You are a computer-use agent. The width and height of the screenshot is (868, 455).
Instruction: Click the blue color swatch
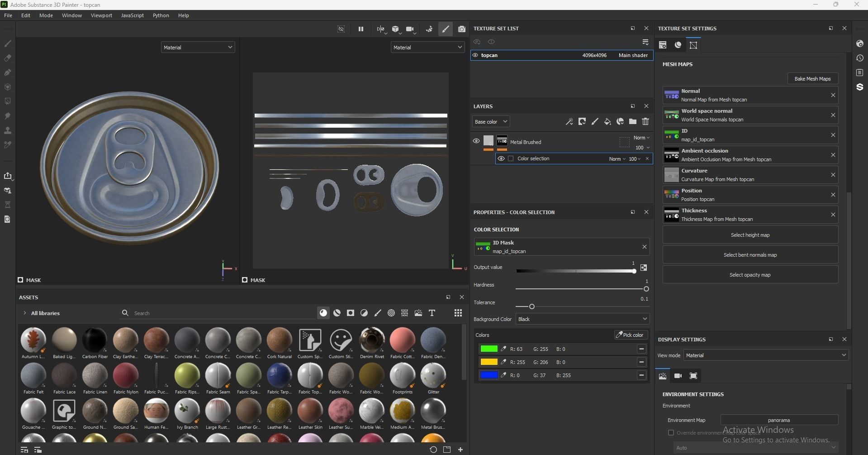(489, 375)
